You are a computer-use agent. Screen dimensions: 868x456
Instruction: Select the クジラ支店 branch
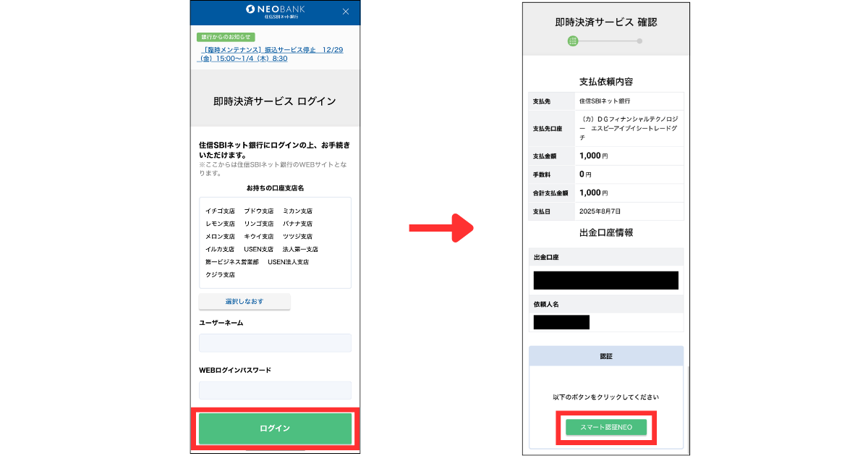(220, 275)
